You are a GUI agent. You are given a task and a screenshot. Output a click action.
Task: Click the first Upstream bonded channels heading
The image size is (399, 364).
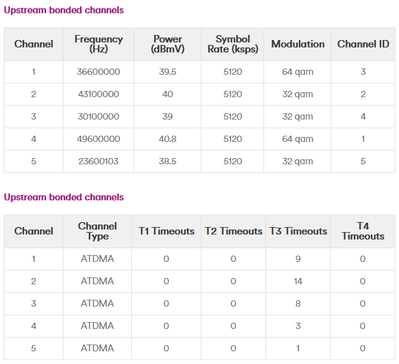(x=64, y=10)
